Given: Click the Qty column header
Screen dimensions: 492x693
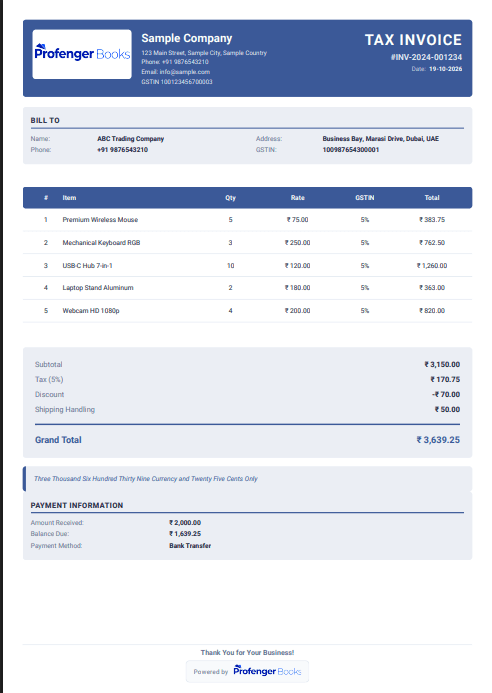Looking at the screenshot, I should pos(230,198).
